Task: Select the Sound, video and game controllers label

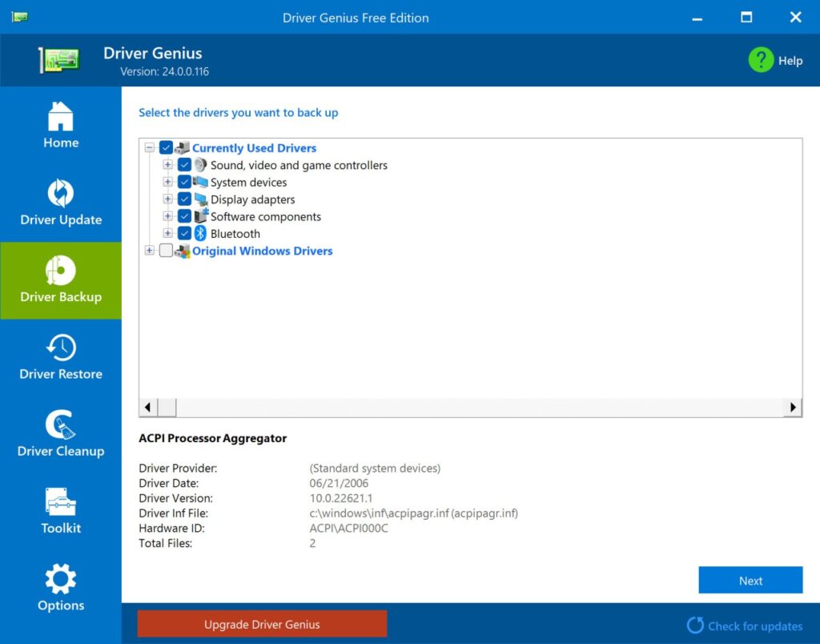Action: (x=299, y=165)
